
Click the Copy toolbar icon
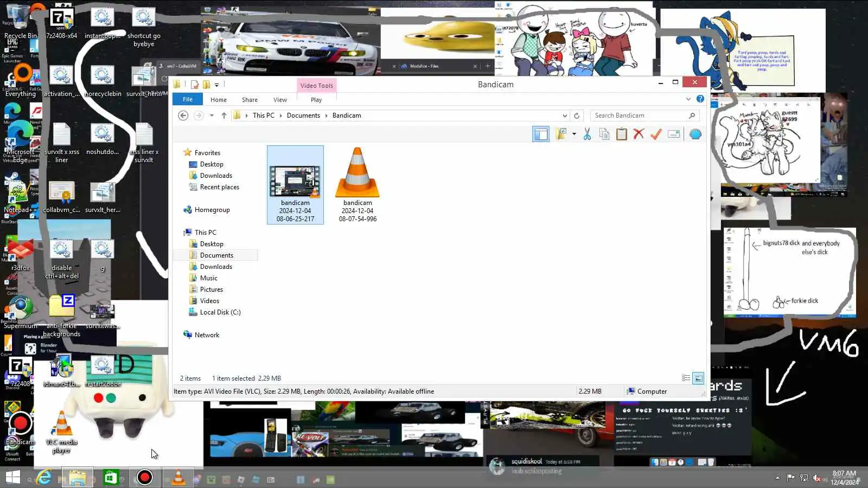pos(604,134)
